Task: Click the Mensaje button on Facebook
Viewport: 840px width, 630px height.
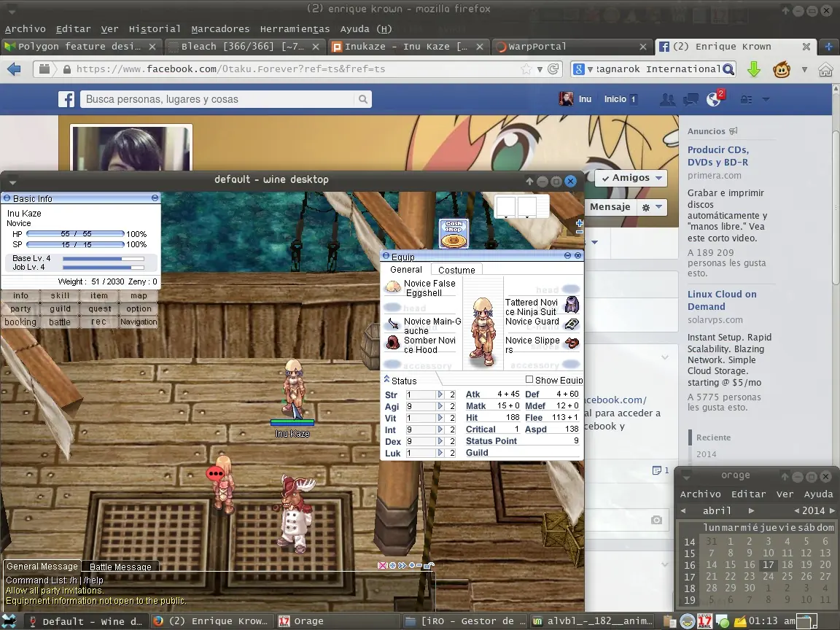Action: (x=610, y=207)
